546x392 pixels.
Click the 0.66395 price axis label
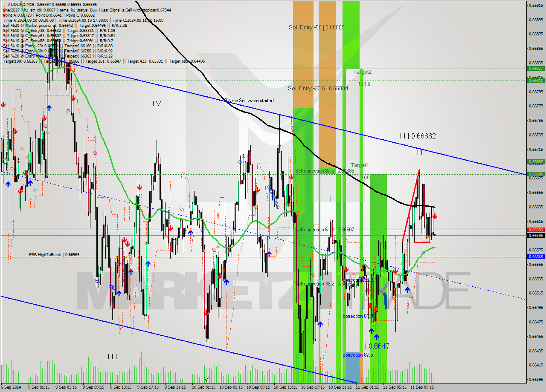[536, 380]
